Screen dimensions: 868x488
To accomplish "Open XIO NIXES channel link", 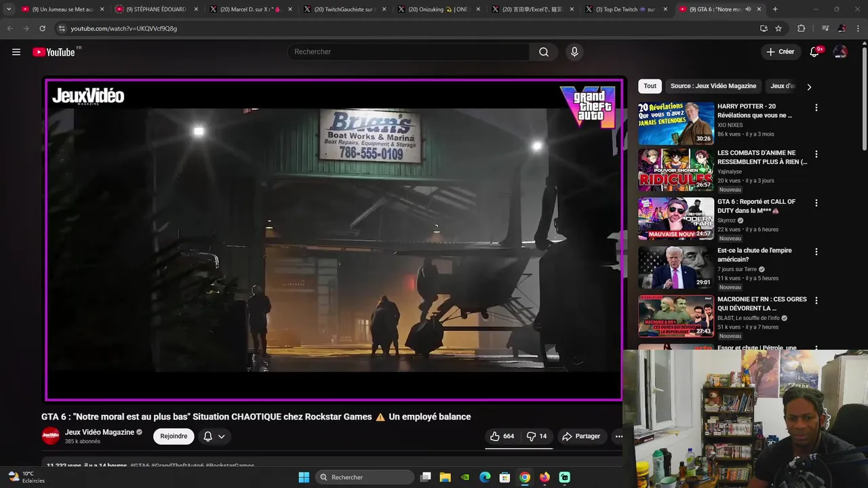I will [730, 125].
